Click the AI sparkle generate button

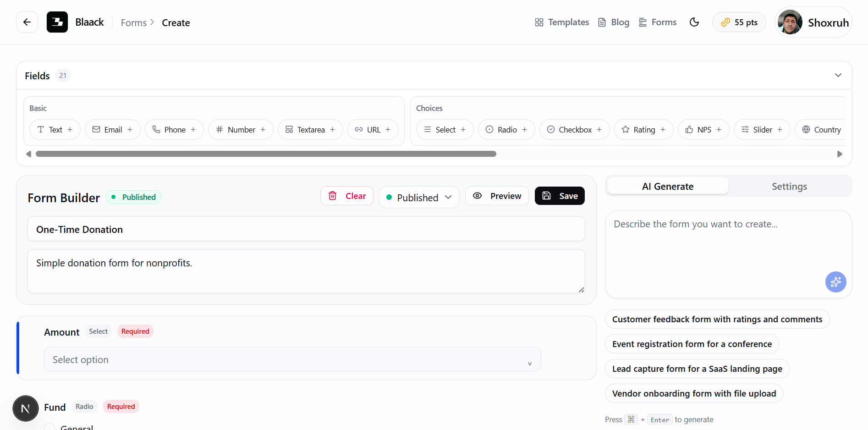pyautogui.click(x=836, y=282)
